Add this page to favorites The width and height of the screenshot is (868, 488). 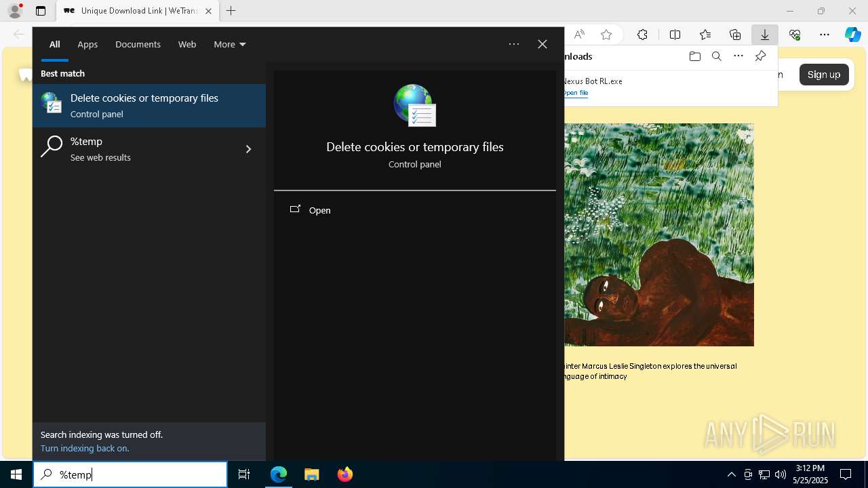click(606, 35)
